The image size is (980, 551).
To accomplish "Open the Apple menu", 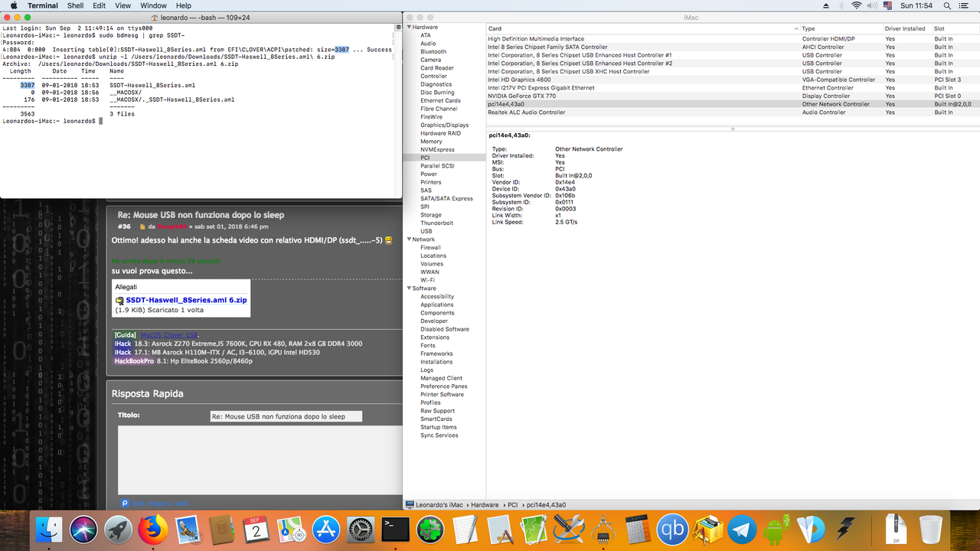I will tap(13, 5).
